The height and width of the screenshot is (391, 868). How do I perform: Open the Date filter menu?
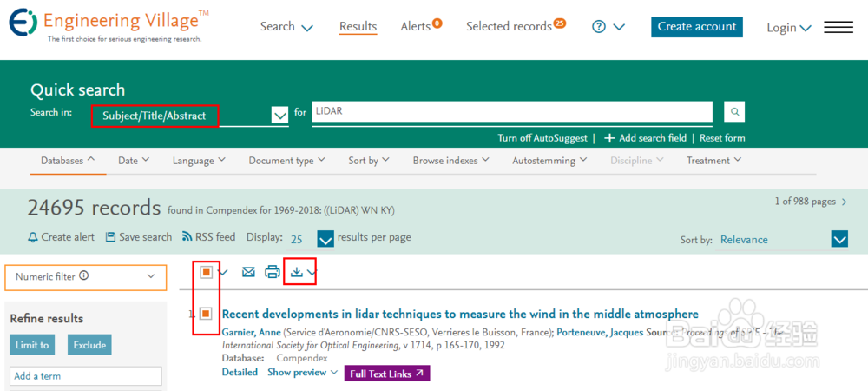pos(134,161)
